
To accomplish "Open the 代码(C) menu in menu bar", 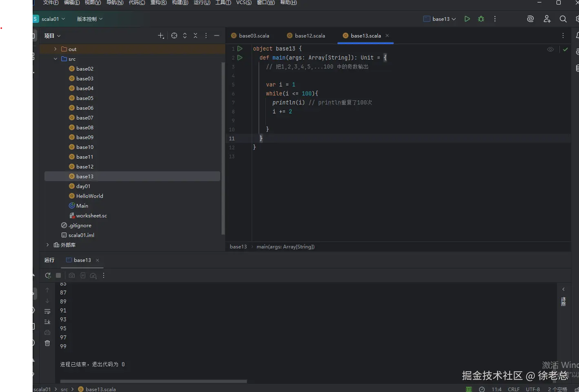I will pyautogui.click(x=137, y=2).
